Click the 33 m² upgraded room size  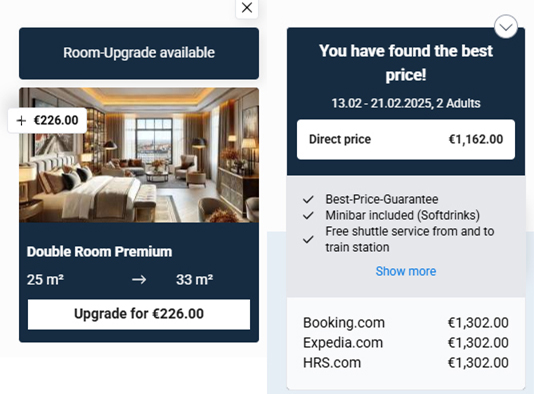pos(194,280)
